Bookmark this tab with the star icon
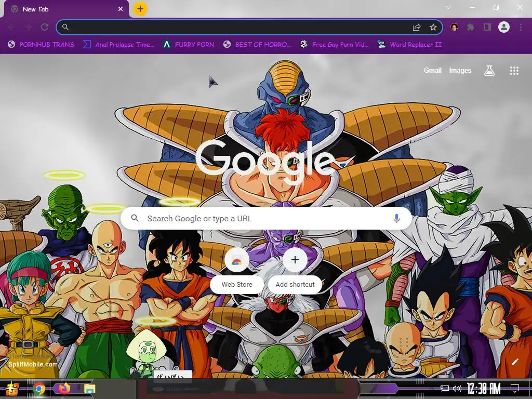Screen dimensions: 532x399 tap(433, 27)
